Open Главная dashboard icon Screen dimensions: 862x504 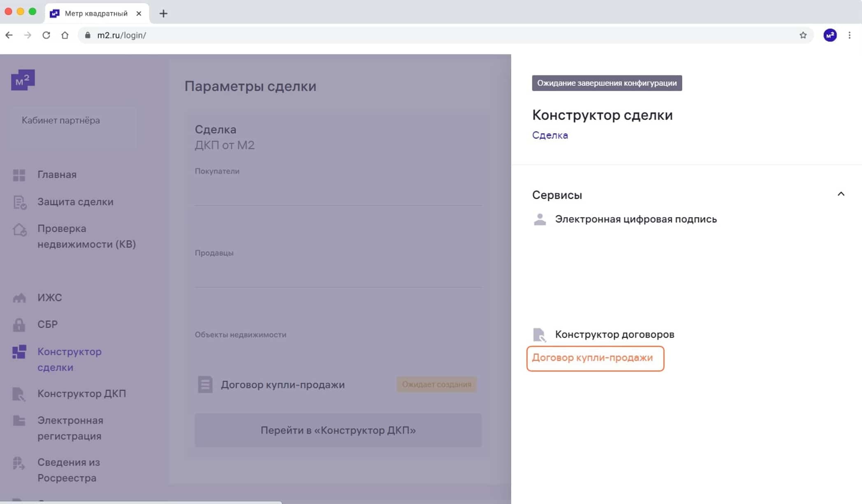pyautogui.click(x=19, y=175)
